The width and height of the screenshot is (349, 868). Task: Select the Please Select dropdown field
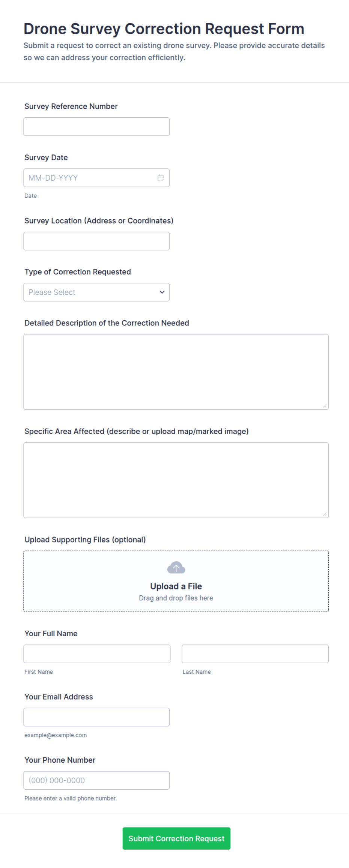point(96,292)
